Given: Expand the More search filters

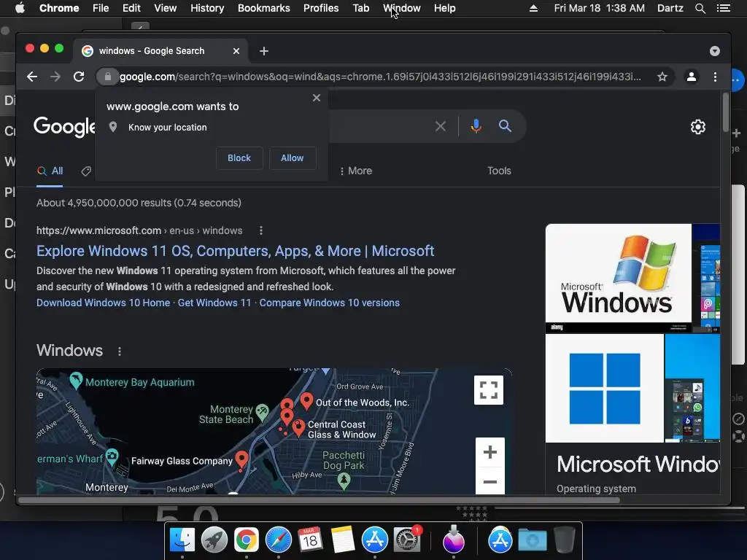Looking at the screenshot, I should click(356, 171).
